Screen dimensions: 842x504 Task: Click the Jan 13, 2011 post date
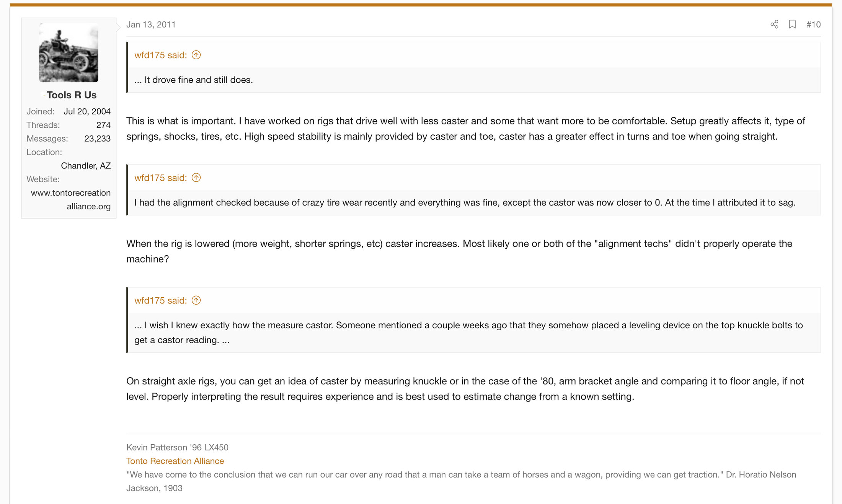pyautogui.click(x=151, y=24)
